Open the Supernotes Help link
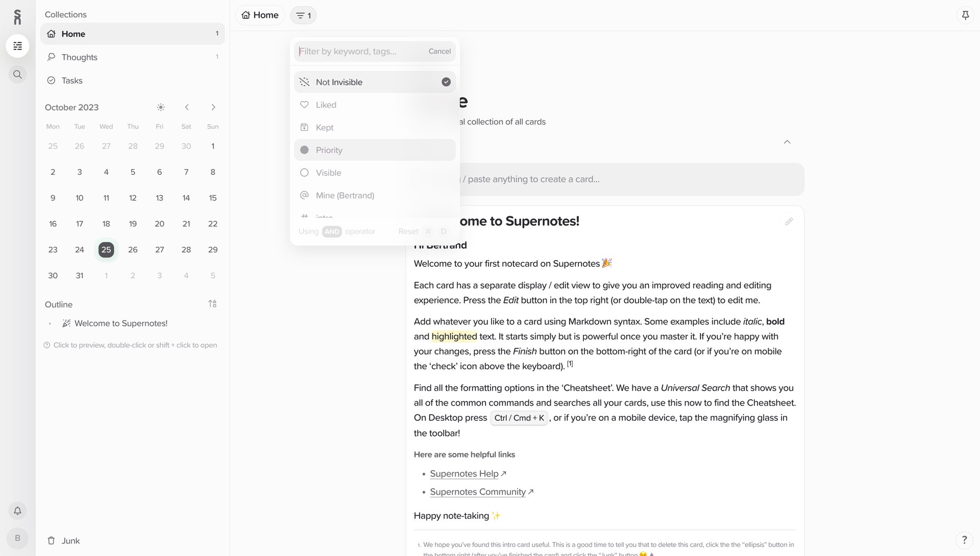 pos(464,473)
